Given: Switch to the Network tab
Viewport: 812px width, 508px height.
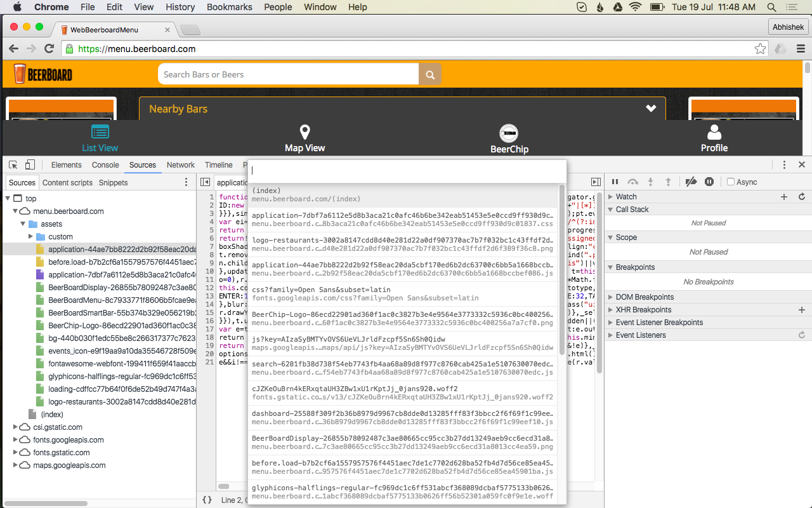Looking at the screenshot, I should tap(181, 164).
